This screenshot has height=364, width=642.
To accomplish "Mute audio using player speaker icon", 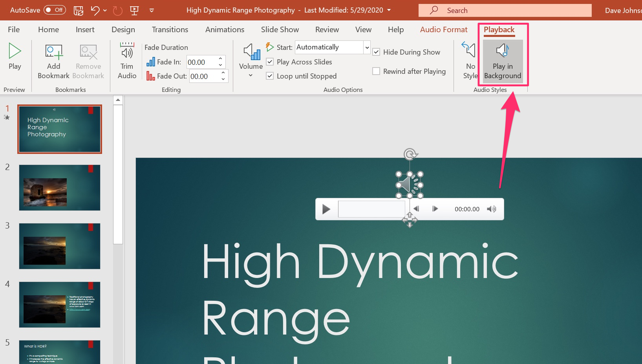I will pyautogui.click(x=491, y=209).
